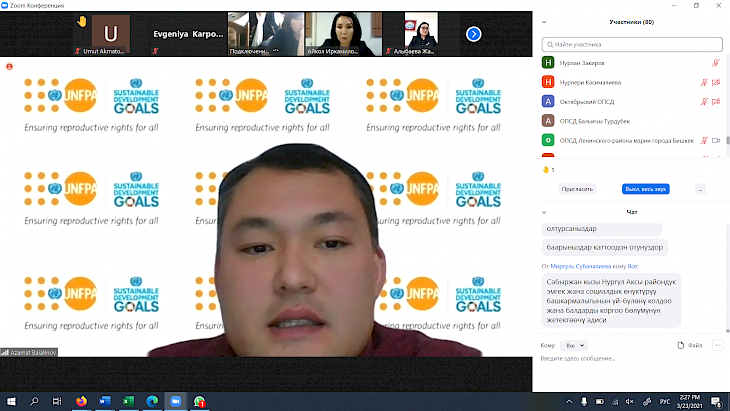
Task: Collapse the Чат panel chevron
Action: point(544,212)
